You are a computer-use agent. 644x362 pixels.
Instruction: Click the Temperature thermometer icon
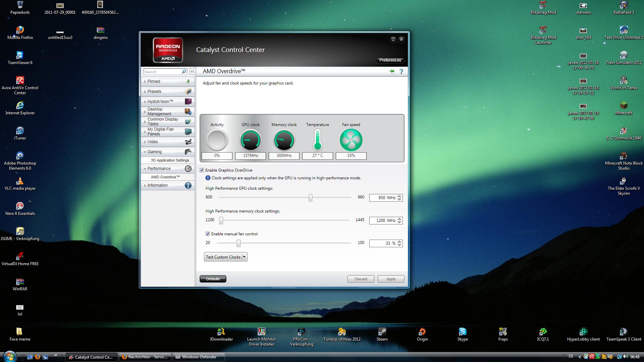pyautogui.click(x=317, y=140)
